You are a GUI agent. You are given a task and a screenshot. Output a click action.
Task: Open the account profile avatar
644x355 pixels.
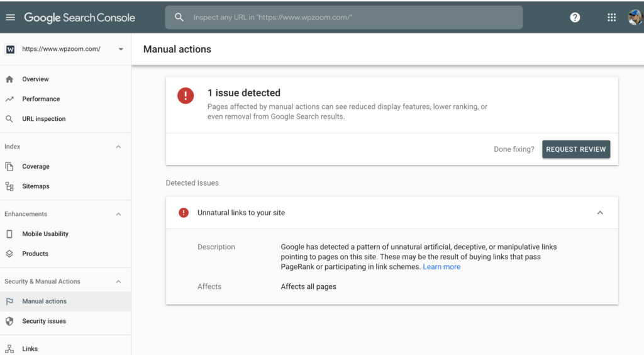[635, 17]
